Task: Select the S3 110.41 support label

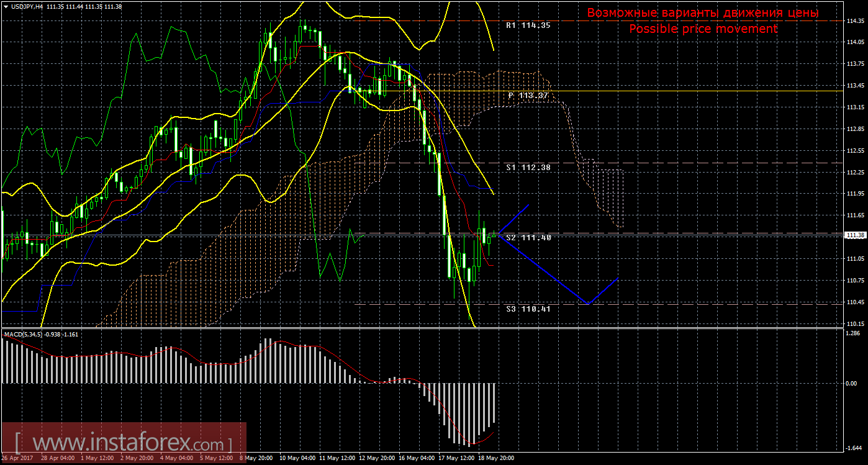Action: [528, 309]
